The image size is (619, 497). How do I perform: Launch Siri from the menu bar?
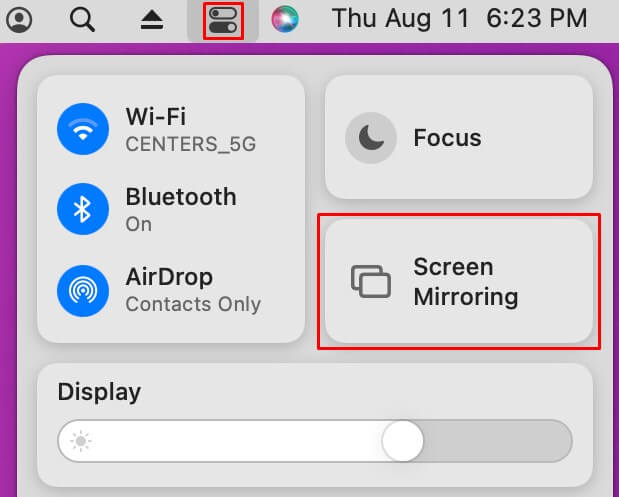tap(285, 19)
